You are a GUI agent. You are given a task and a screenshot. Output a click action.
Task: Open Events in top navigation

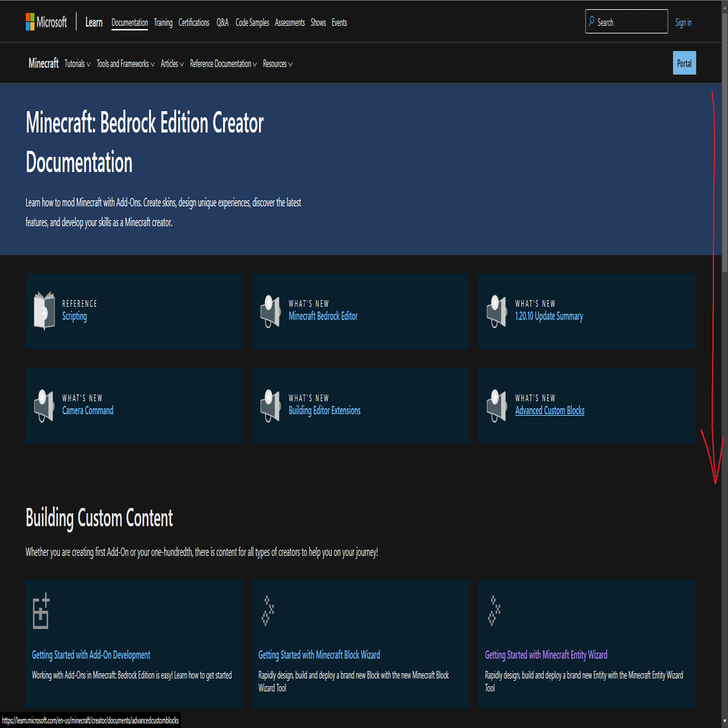pyautogui.click(x=339, y=22)
